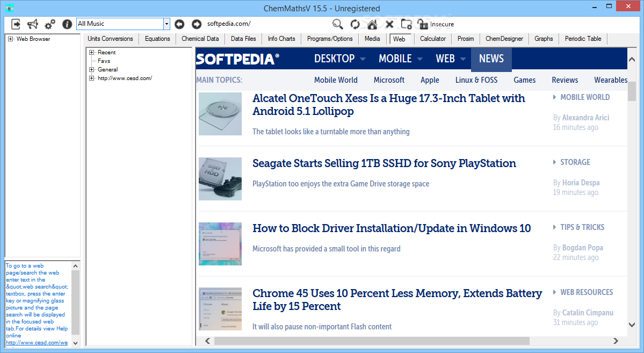644x353 pixels.
Task: Go back with the left arrow button
Action: click(x=179, y=24)
